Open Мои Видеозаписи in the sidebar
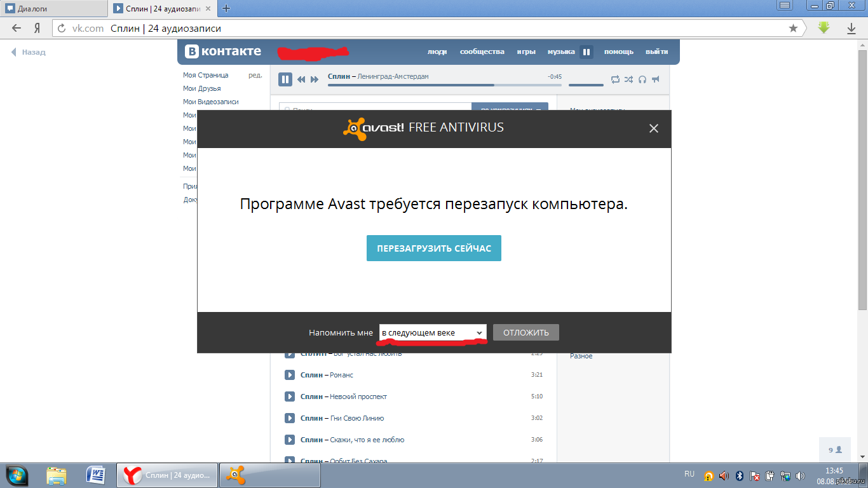The image size is (868, 488). tap(211, 102)
